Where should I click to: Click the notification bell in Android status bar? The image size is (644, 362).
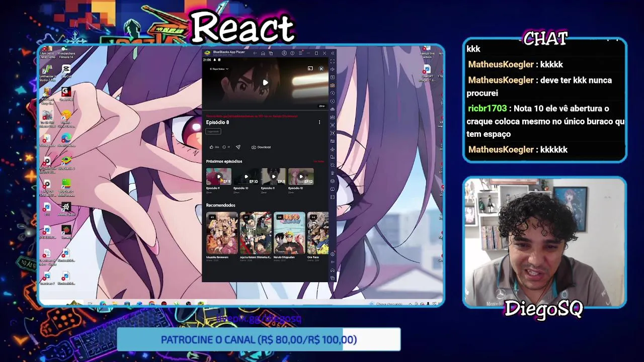(x=214, y=60)
